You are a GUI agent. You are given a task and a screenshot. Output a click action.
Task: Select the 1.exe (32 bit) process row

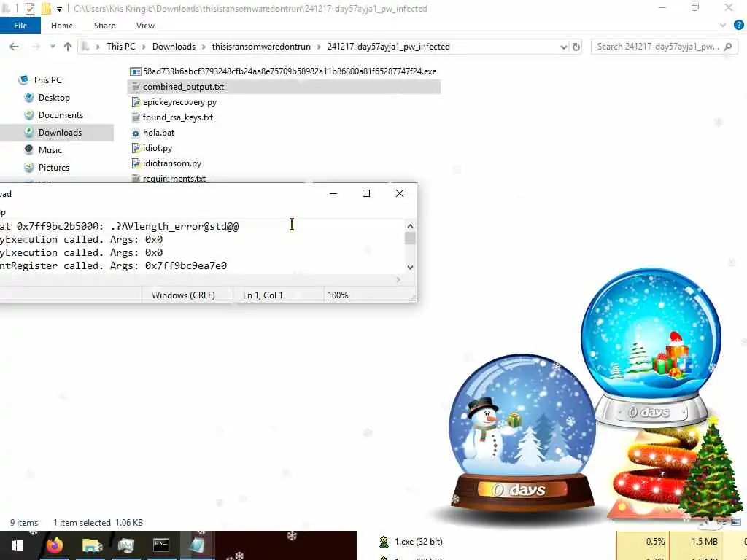click(562, 542)
